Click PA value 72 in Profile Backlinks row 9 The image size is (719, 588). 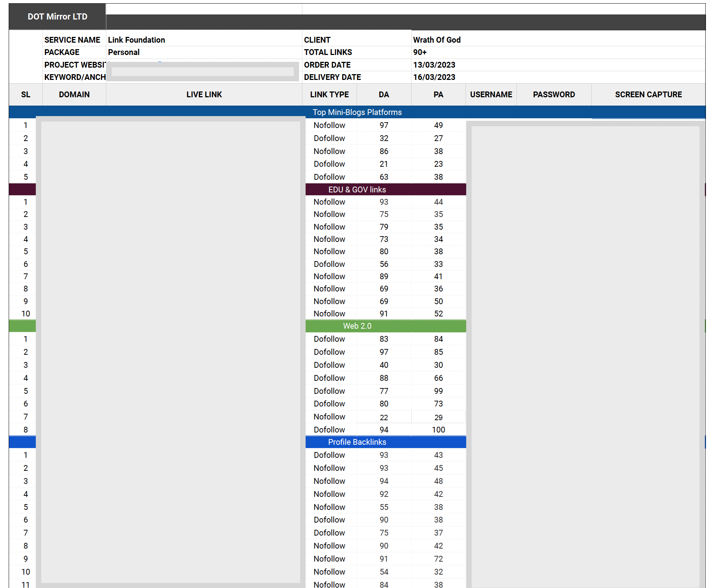click(x=438, y=559)
